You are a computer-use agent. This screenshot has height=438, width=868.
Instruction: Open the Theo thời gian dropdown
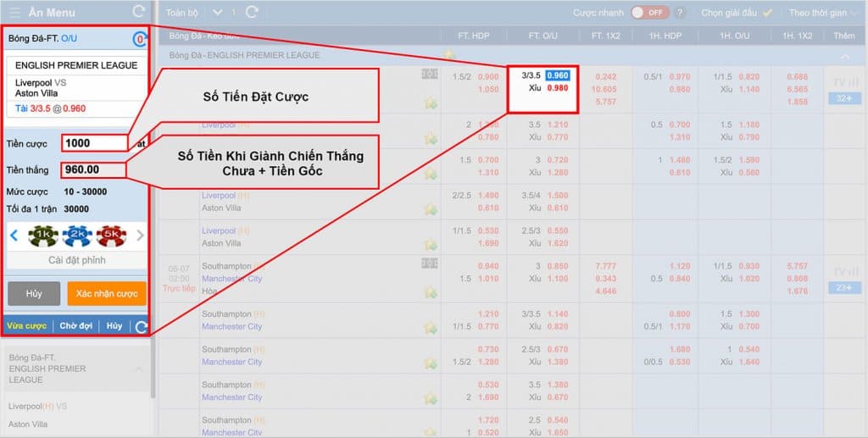coord(824,13)
